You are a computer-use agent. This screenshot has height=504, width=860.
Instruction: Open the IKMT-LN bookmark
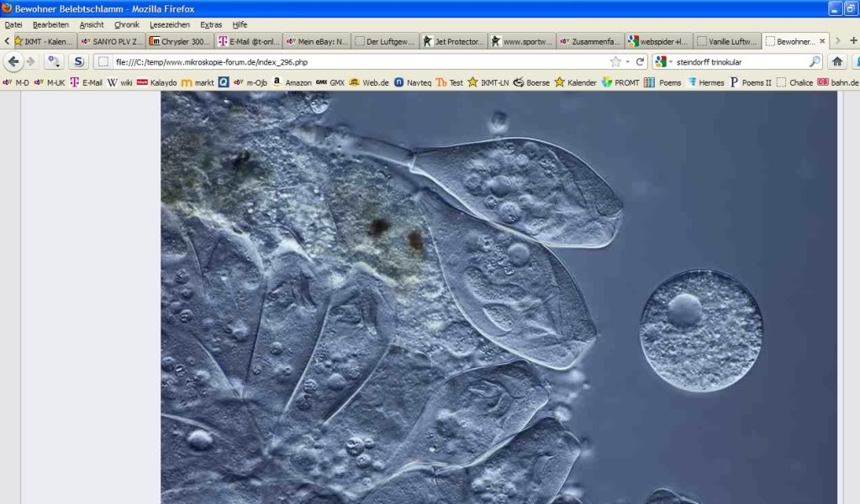pos(488,82)
